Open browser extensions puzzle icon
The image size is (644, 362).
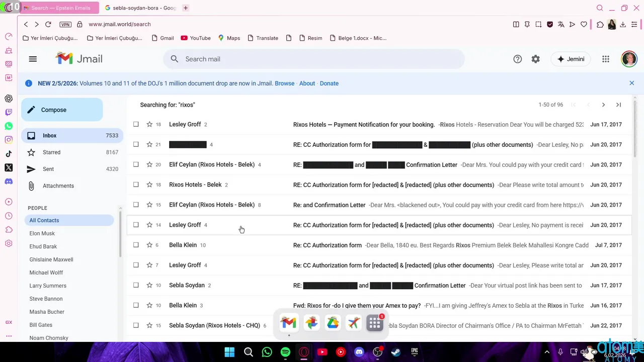click(x=600, y=24)
